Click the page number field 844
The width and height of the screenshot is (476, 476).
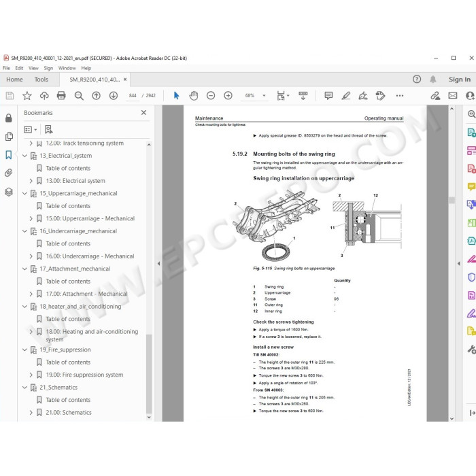pyautogui.click(x=133, y=96)
